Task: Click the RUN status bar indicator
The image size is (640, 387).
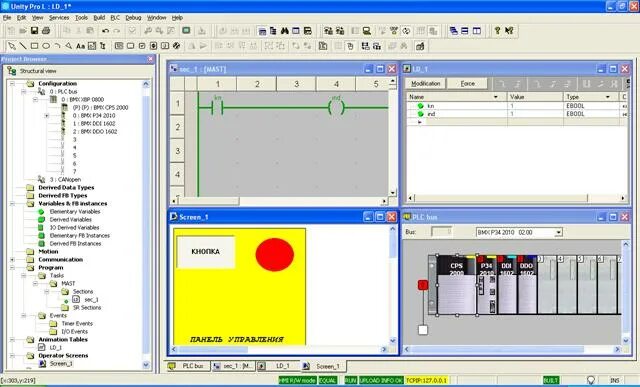Action: coord(351,380)
